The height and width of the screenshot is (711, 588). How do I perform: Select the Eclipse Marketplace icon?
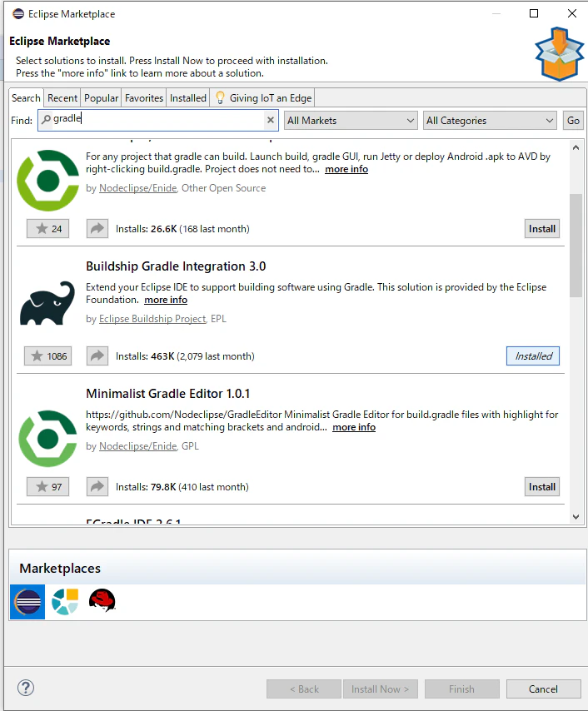(27, 602)
